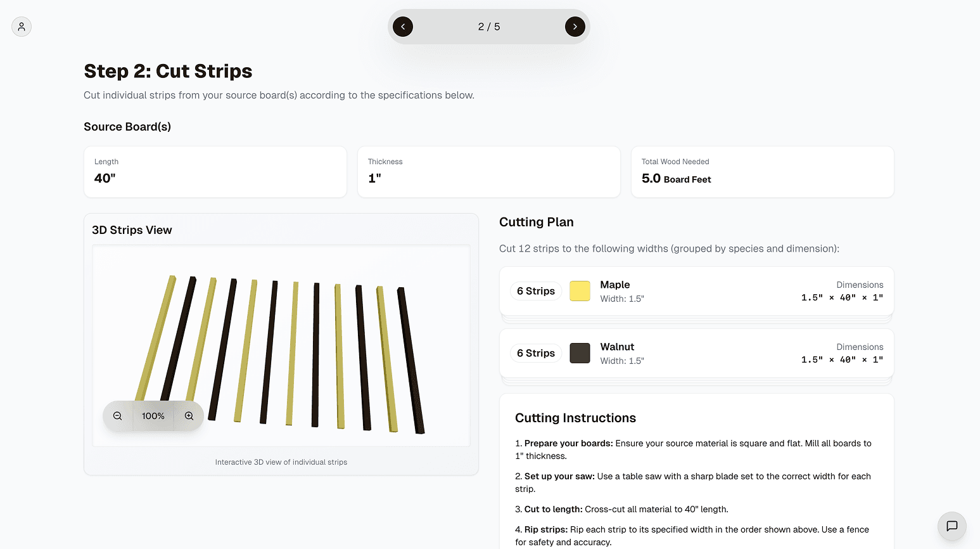Click the Cutting Instructions heading
Screen dimensions: 980x549
pos(575,418)
